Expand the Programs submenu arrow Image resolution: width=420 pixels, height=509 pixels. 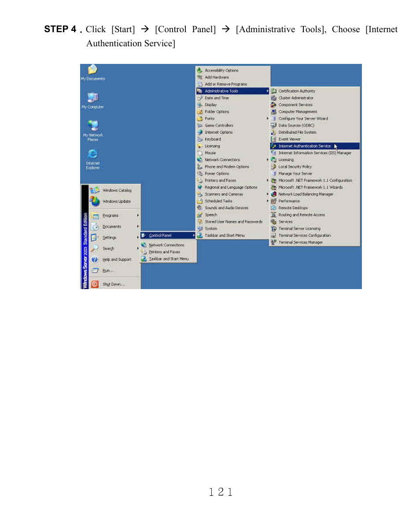[138, 215]
